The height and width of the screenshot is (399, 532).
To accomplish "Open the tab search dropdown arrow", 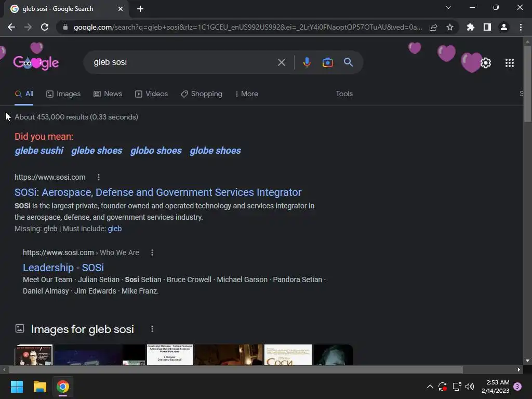I will click(448, 7).
